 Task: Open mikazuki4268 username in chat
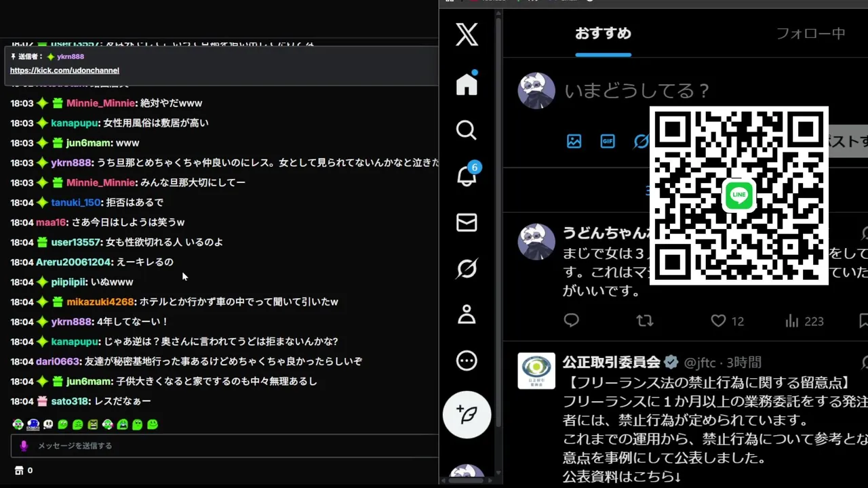point(100,302)
